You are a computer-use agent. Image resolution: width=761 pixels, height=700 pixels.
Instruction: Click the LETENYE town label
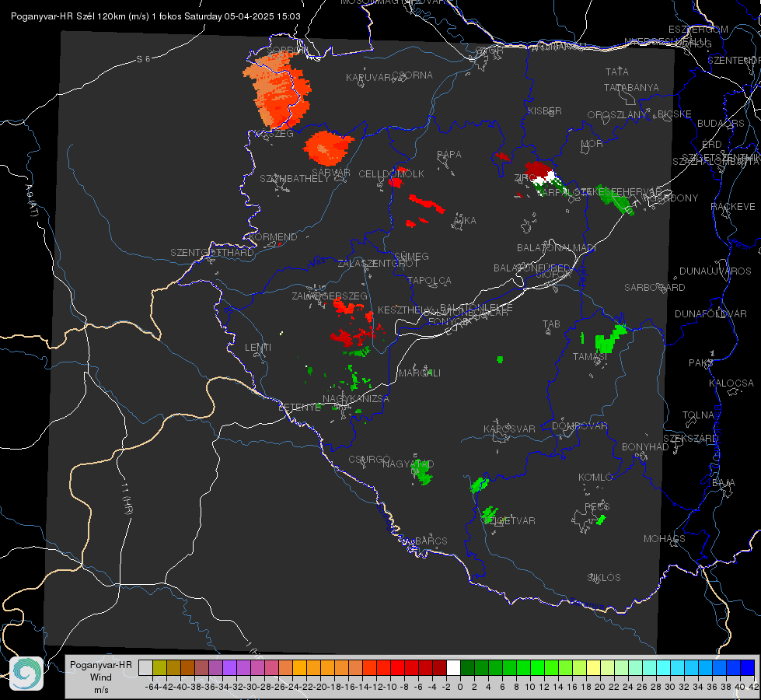pyautogui.click(x=299, y=407)
